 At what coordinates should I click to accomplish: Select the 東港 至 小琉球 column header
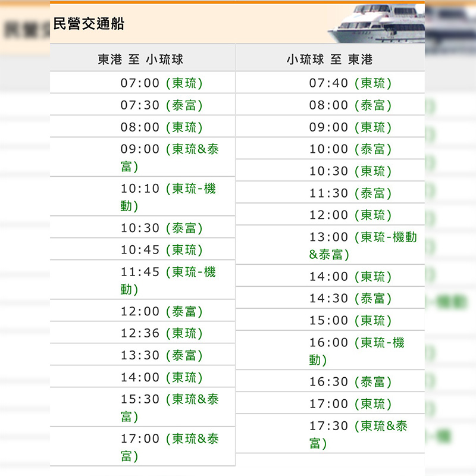142,59
